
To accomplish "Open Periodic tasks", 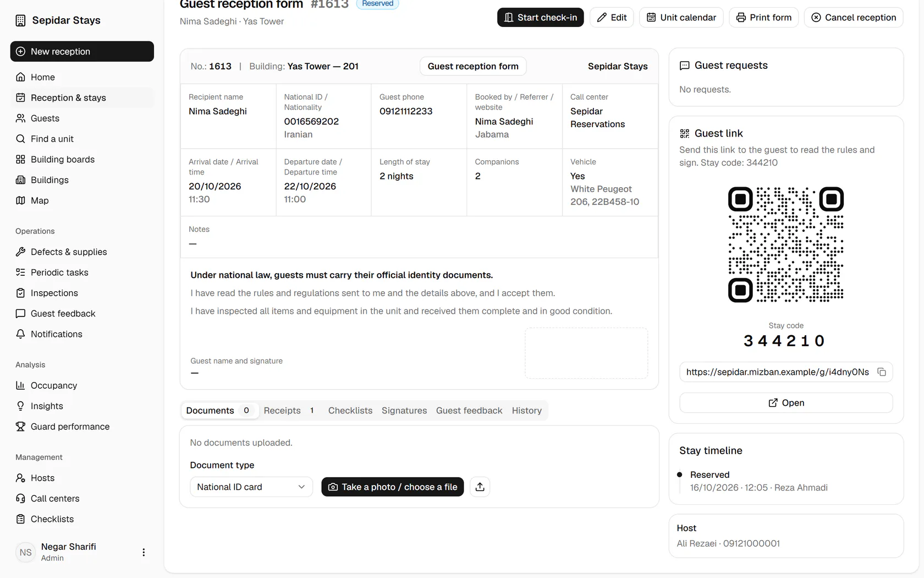I will tap(82, 272).
